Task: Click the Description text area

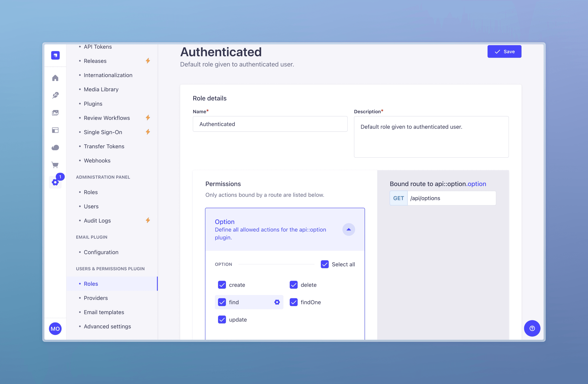Action: [x=431, y=137]
